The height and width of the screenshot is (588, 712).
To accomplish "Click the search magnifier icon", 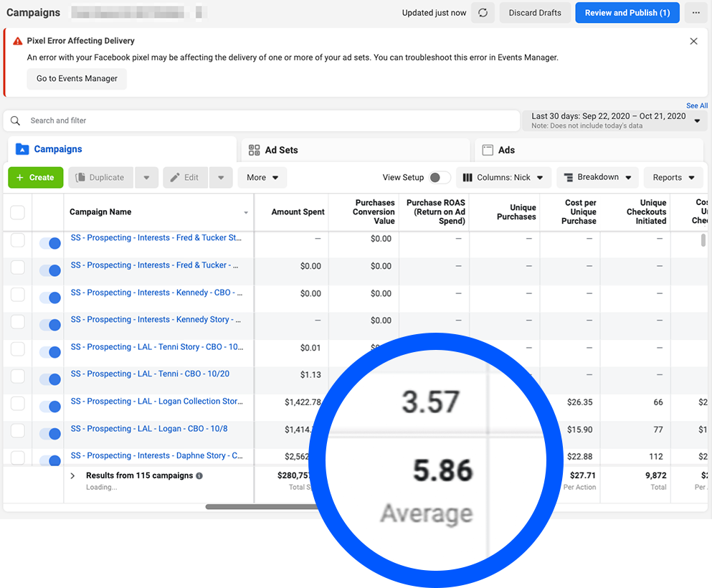I will (16, 120).
